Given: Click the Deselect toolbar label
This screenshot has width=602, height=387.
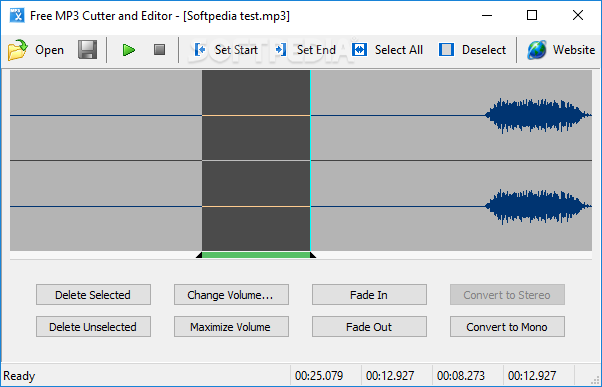Looking at the screenshot, I should point(484,50).
